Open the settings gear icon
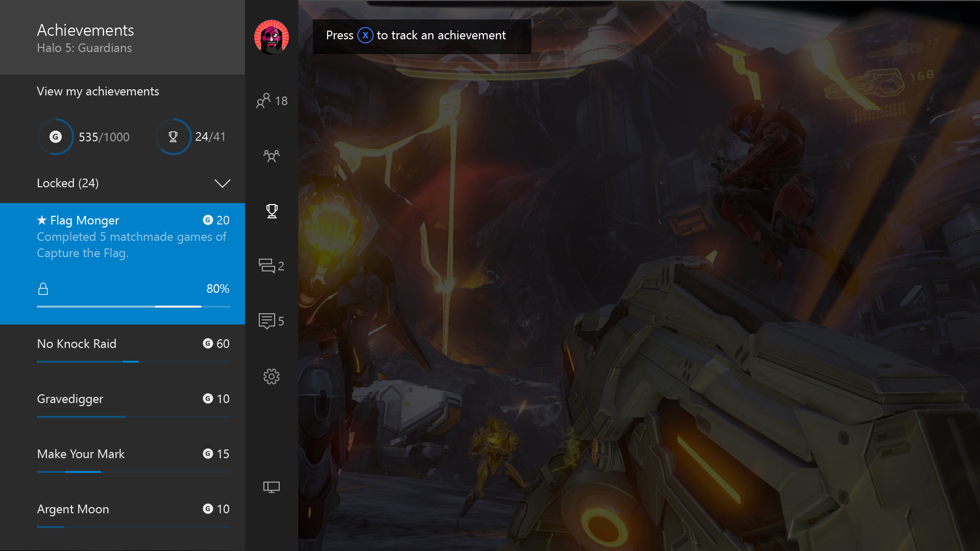980x551 pixels. tap(272, 377)
